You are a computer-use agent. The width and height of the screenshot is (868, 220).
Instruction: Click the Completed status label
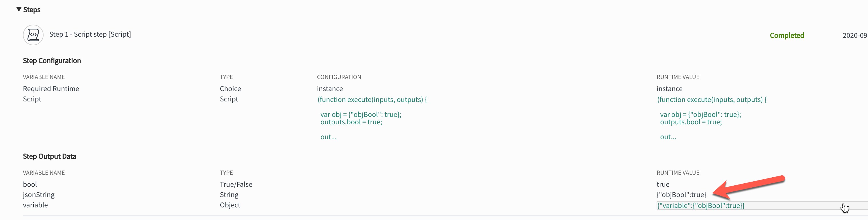(786, 35)
